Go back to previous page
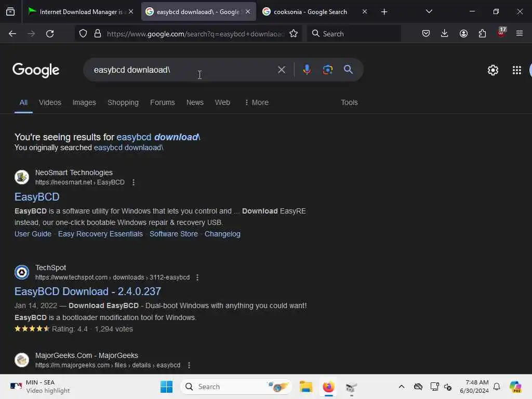Screen dimensions: 532x399 [12, 34]
